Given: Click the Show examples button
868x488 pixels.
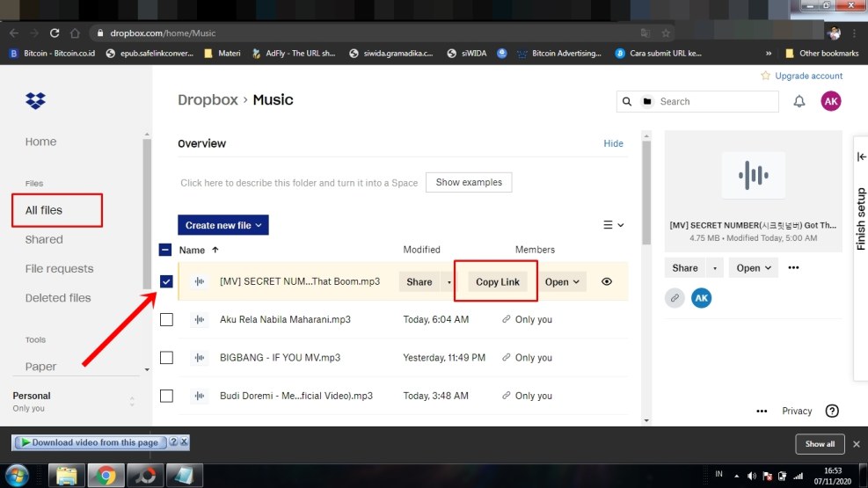Looking at the screenshot, I should (x=469, y=183).
